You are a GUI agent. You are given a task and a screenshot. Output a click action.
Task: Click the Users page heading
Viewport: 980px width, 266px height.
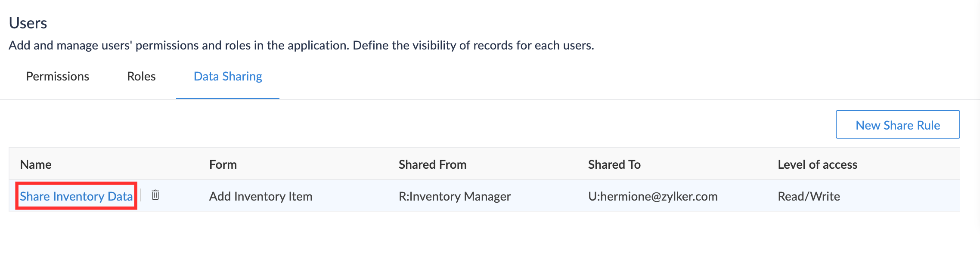pyautogui.click(x=28, y=23)
